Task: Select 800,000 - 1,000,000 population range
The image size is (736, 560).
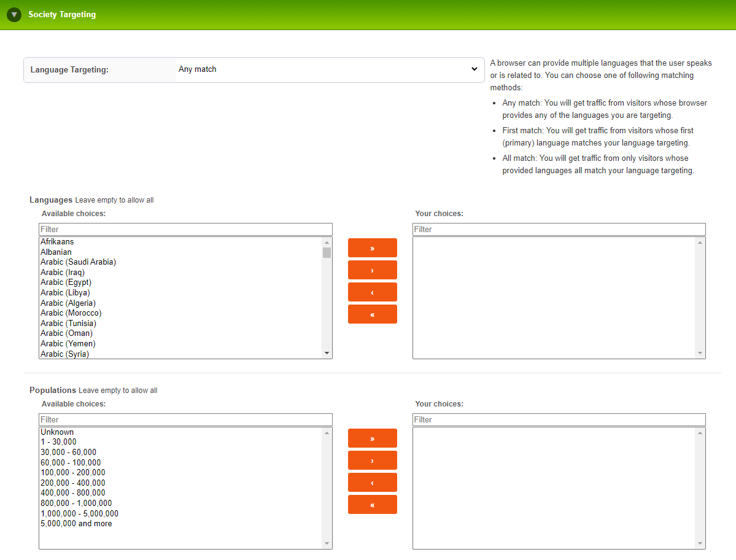Action: tap(180, 503)
